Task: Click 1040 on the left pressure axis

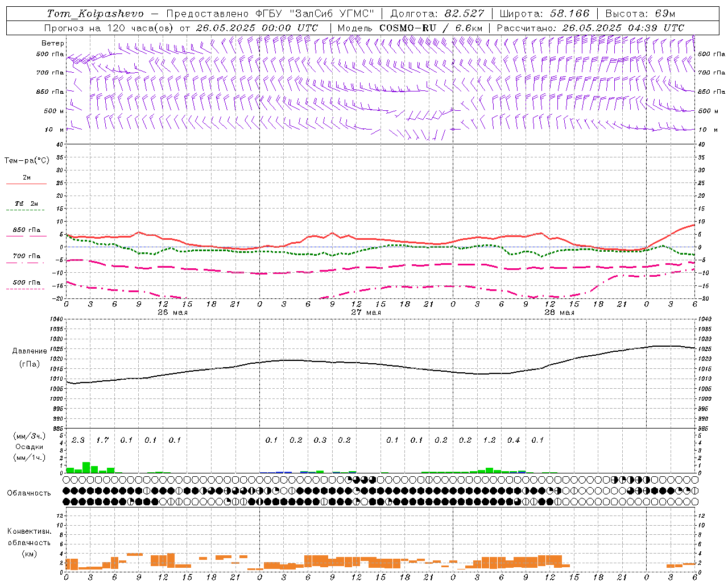Action: pyautogui.click(x=55, y=319)
